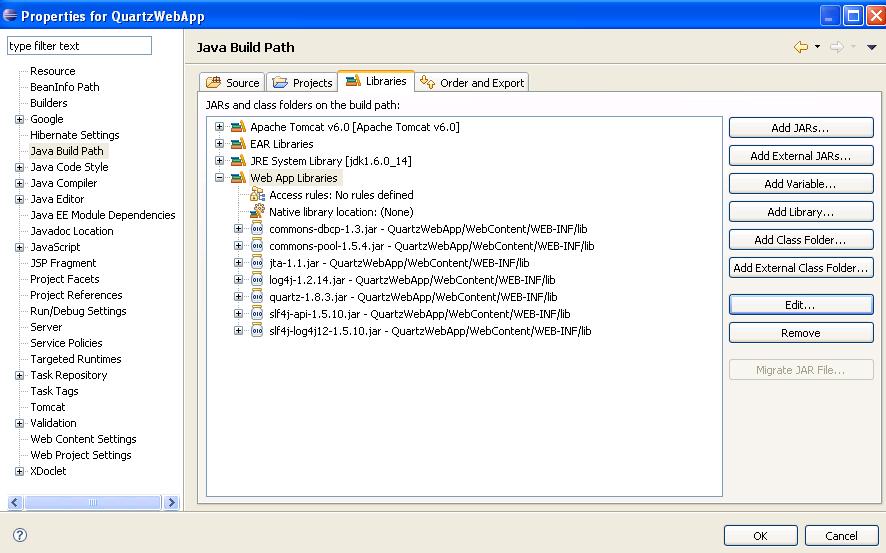This screenshot has width=886, height=553.
Task: Click the slf4j-api-1.5.10.jar jar icon
Action: coord(257,313)
